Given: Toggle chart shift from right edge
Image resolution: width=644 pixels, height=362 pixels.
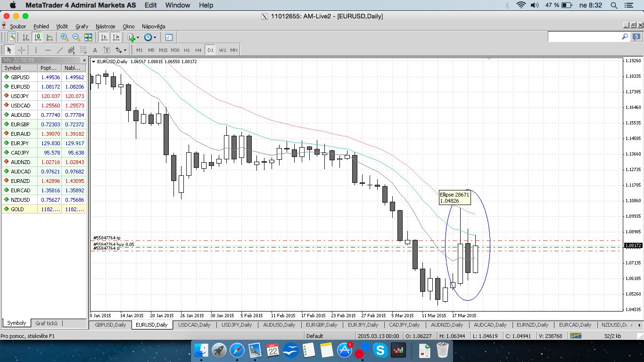Looking at the screenshot, I should (116, 37).
